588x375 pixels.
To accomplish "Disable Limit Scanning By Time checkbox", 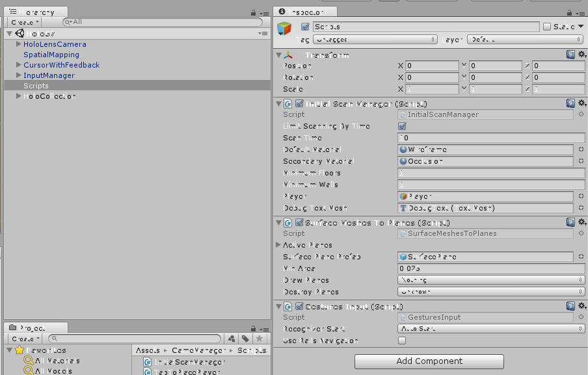I will pyautogui.click(x=402, y=126).
